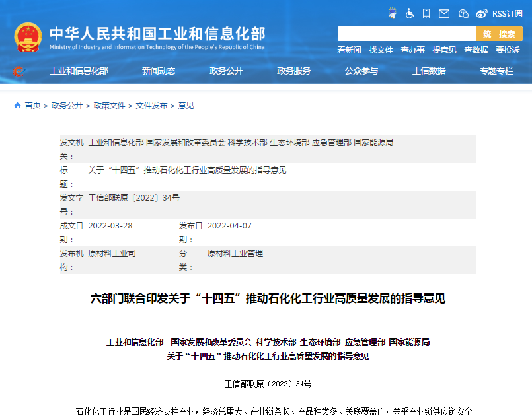532x420 pixels.
Task: Click the email envelope icon
Action: tap(443, 12)
